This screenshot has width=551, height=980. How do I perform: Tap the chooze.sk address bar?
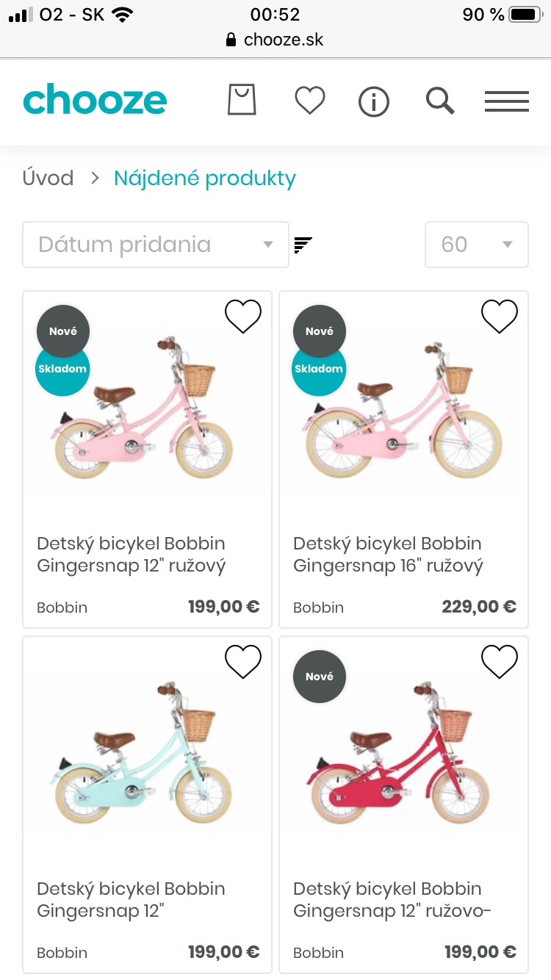(275, 39)
